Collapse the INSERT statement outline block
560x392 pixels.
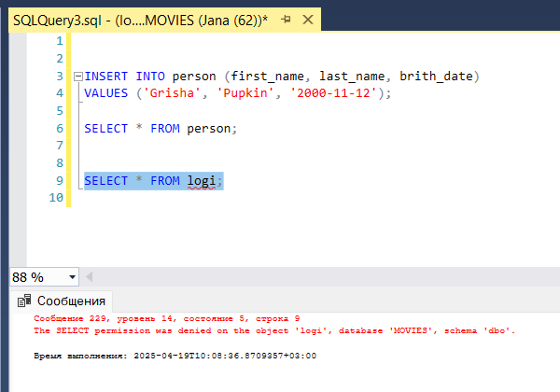77,77
